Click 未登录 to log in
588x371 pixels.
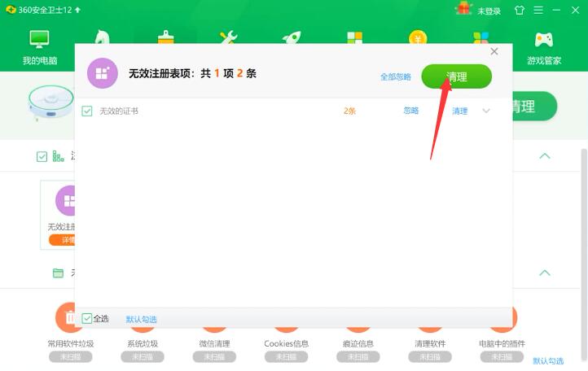489,11
